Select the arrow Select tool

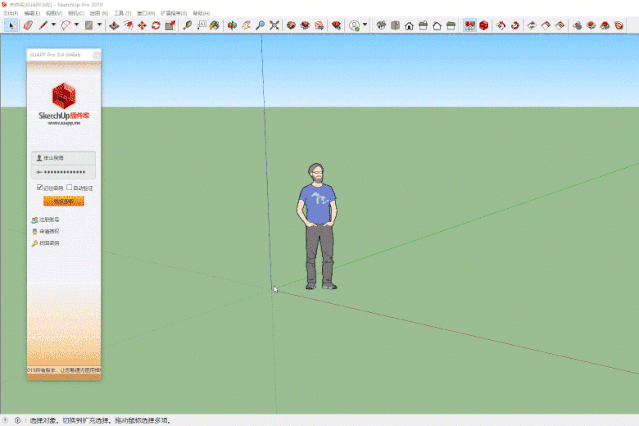[11, 26]
